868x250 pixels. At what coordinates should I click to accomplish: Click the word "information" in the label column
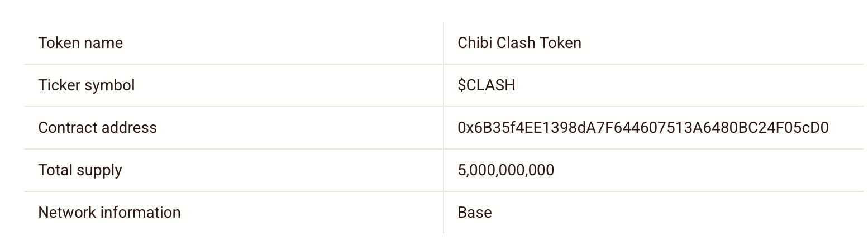pyautogui.click(x=141, y=213)
